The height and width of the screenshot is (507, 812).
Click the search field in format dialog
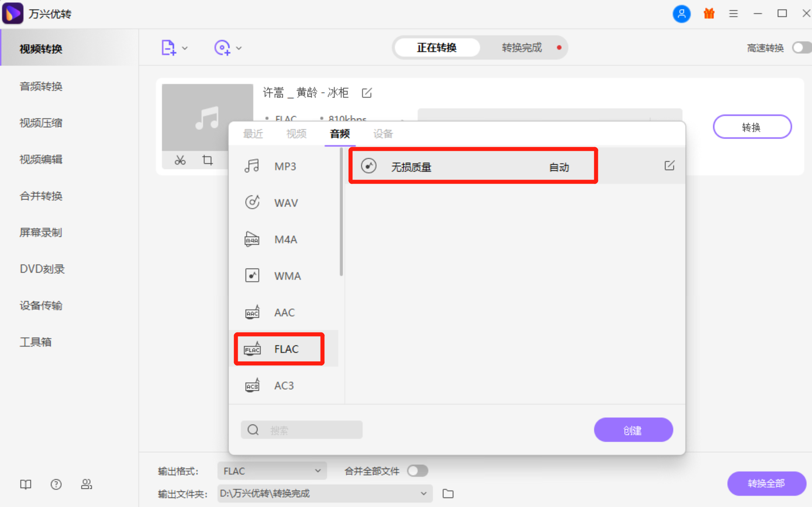point(301,430)
